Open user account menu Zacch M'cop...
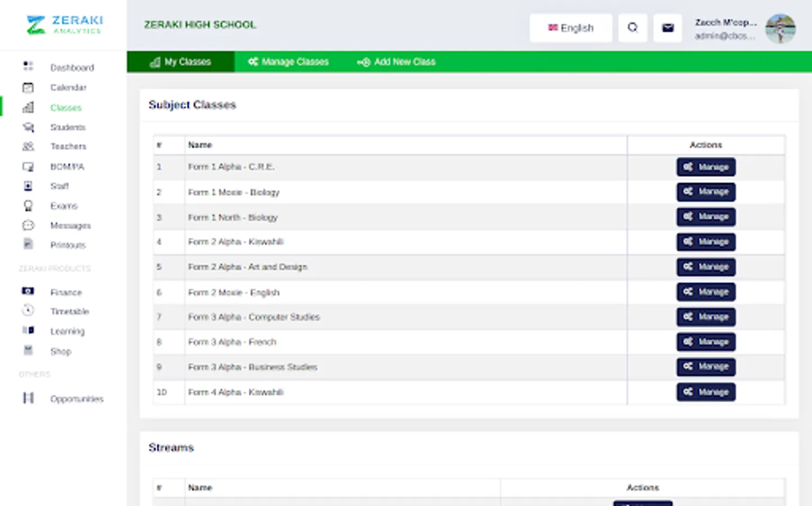 point(725,29)
